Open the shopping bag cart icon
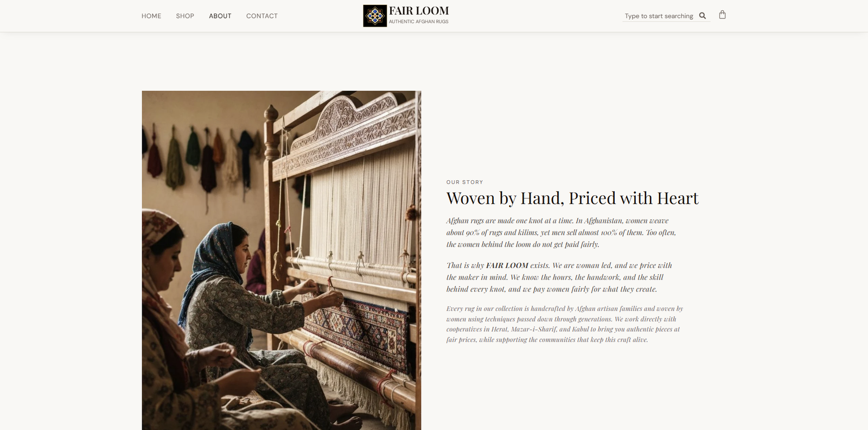 tap(722, 15)
